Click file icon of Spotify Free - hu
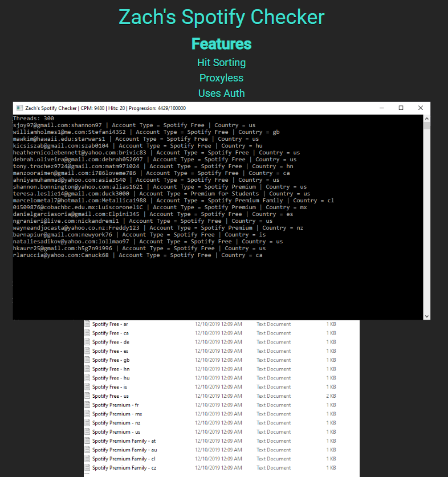 (87, 378)
